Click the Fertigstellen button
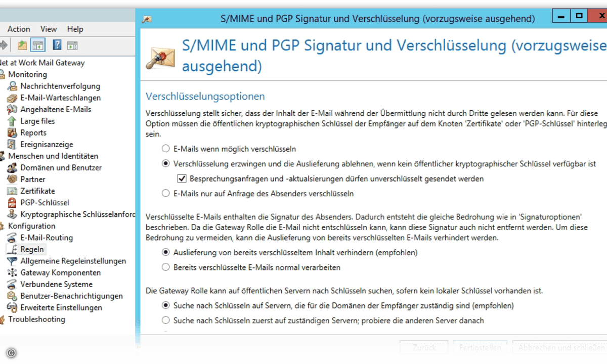Viewport: 607px width, 364px height. coord(480,348)
